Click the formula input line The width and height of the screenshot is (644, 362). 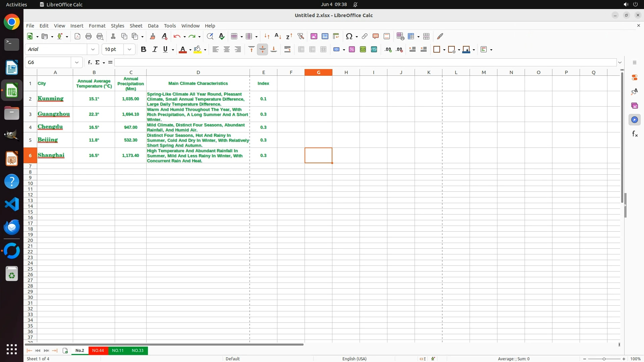coord(365,62)
